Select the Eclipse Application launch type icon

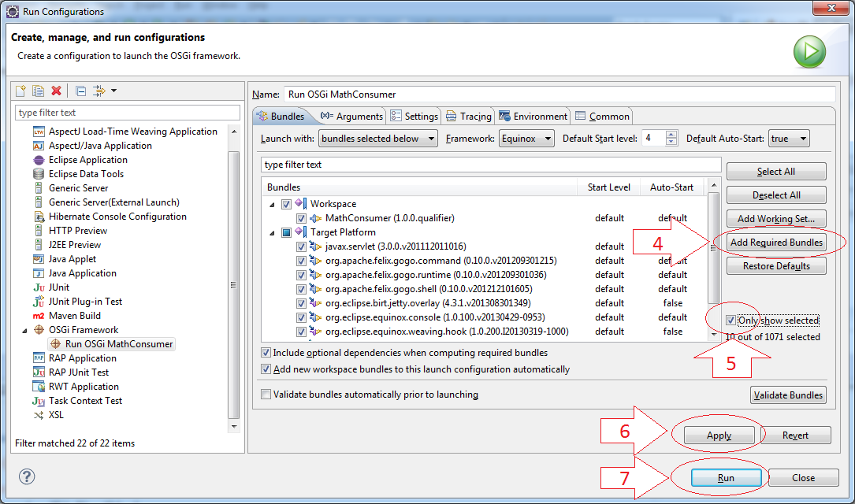[x=39, y=160]
